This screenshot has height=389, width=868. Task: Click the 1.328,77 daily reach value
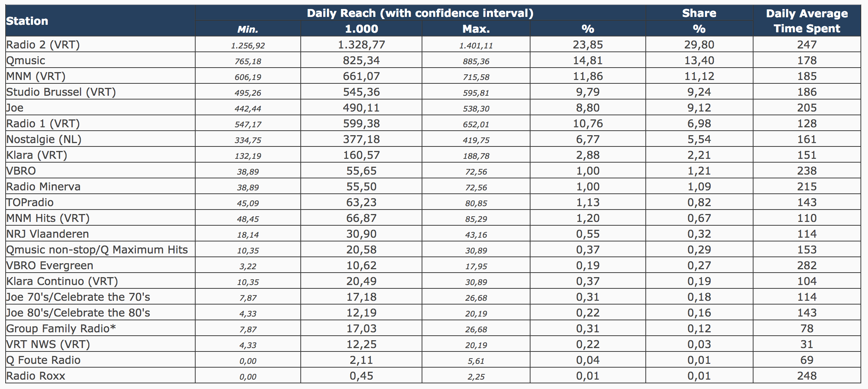coord(361,45)
